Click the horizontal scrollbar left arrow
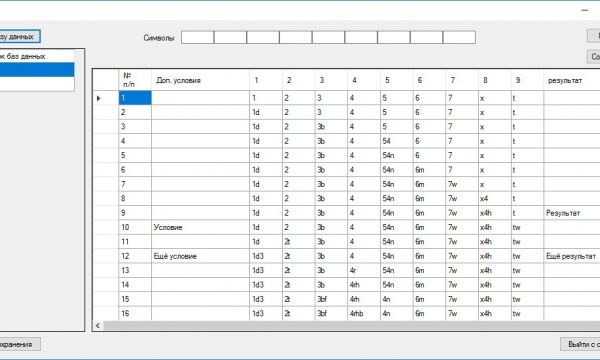600x360 pixels. tap(98, 326)
